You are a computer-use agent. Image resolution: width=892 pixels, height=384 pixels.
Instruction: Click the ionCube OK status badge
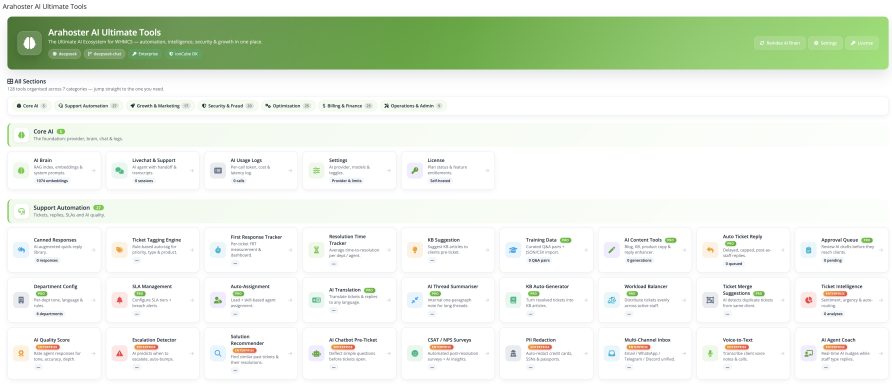tap(183, 53)
